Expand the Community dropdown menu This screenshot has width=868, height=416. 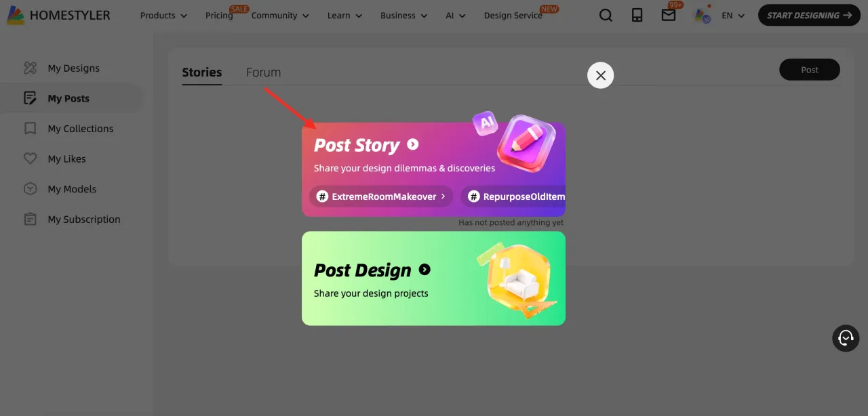pyautogui.click(x=280, y=16)
